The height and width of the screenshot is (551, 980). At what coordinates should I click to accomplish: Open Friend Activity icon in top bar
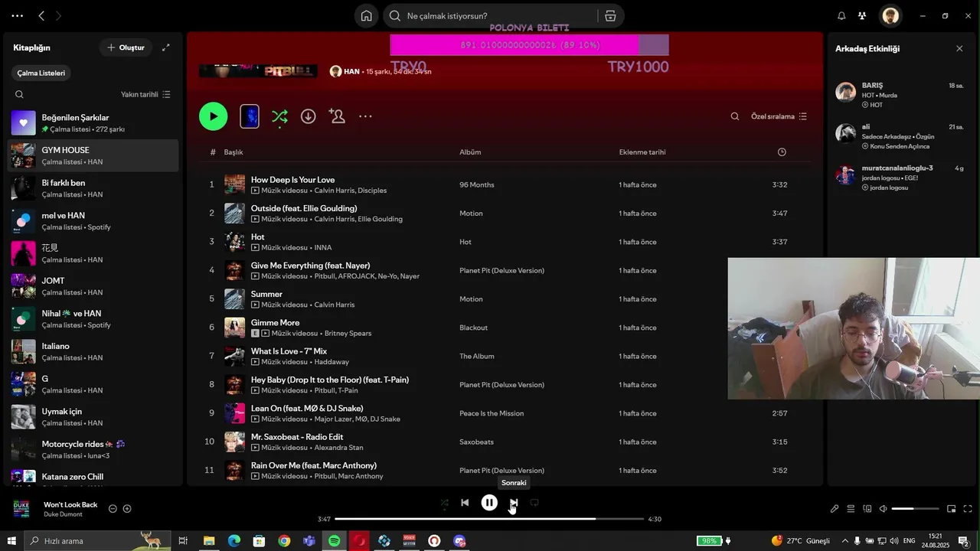point(862,16)
